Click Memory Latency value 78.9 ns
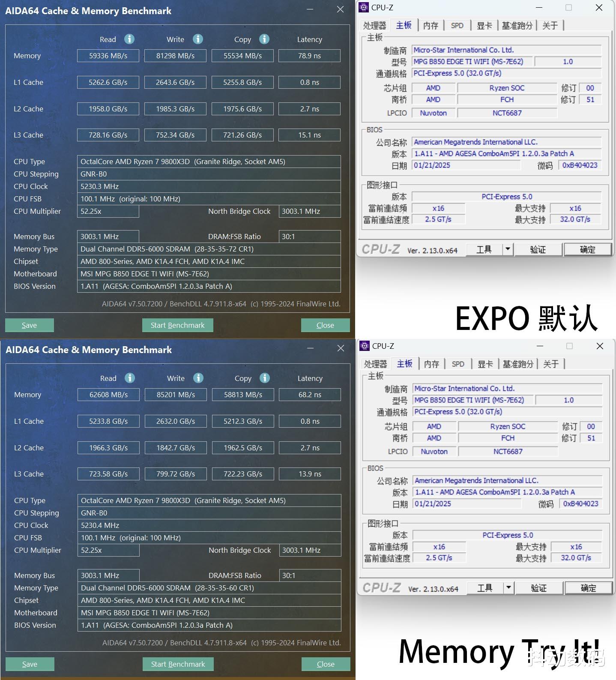 (309, 56)
